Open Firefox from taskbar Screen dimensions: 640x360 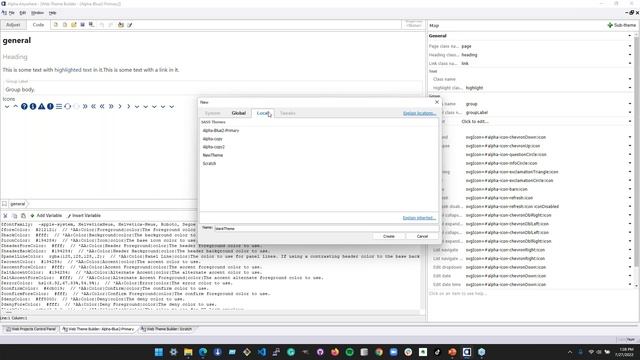(335, 352)
